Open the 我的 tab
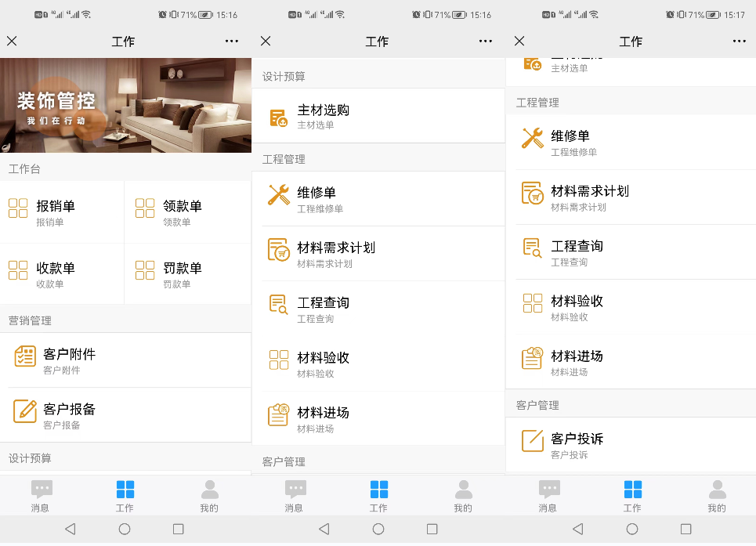This screenshot has height=546, width=756. pos(209,494)
